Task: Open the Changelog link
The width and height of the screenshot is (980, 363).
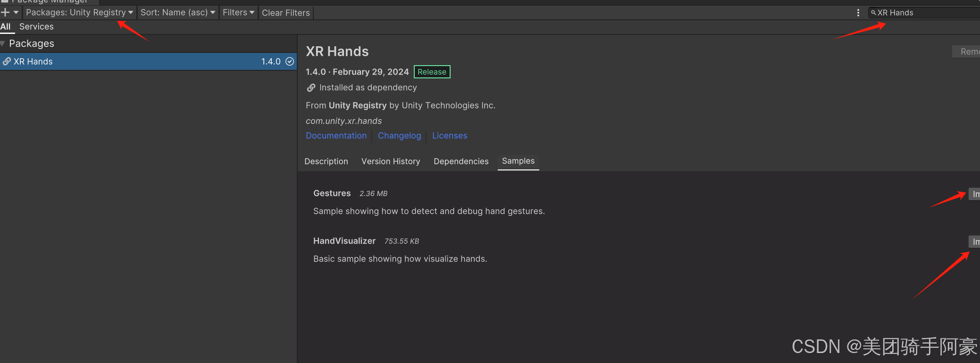Action: [x=399, y=136]
